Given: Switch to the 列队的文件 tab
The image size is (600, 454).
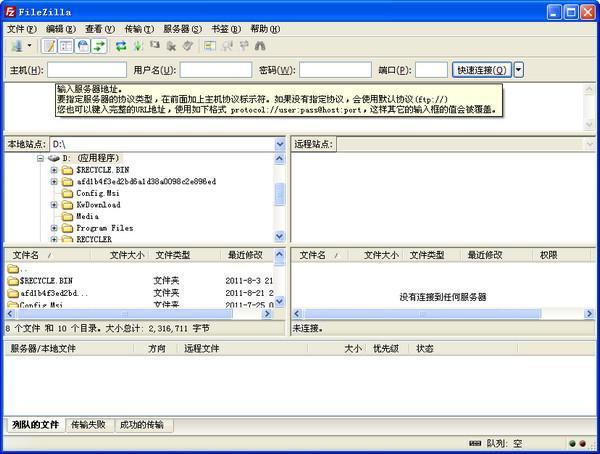Looking at the screenshot, I should [x=35, y=425].
